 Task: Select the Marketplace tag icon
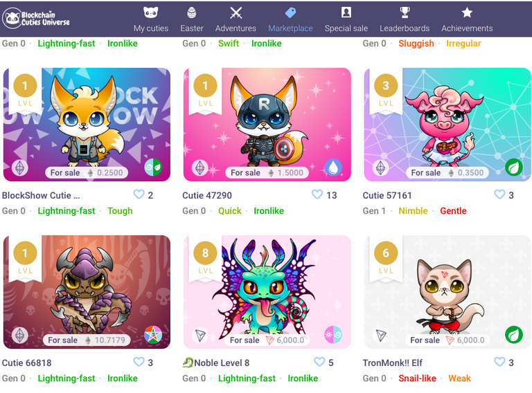pos(290,13)
